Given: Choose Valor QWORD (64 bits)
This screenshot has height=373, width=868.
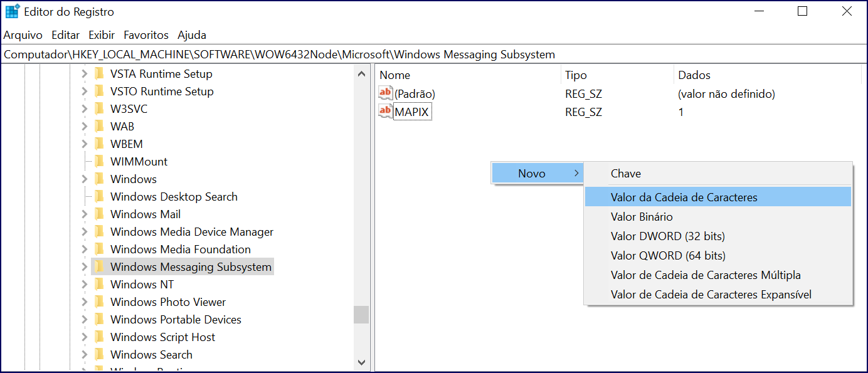Looking at the screenshot, I should click(x=717, y=256).
